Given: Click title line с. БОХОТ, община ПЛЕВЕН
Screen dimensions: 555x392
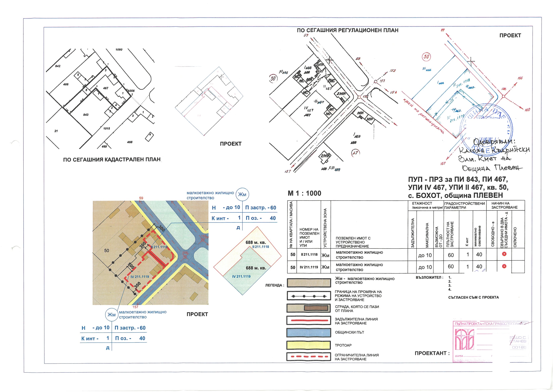Looking at the screenshot, I should click(x=456, y=195).
